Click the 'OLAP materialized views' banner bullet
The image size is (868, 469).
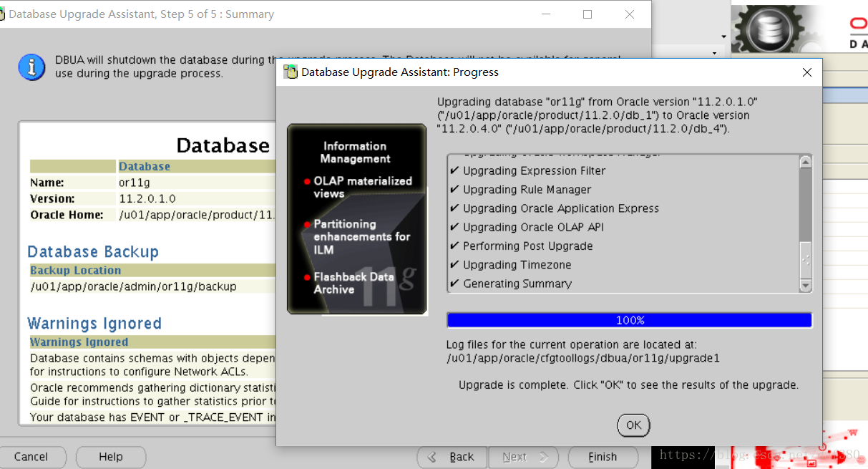tap(358, 188)
